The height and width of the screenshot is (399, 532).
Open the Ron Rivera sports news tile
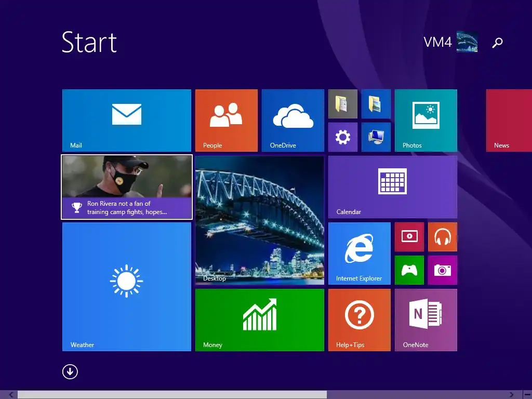pos(127,187)
